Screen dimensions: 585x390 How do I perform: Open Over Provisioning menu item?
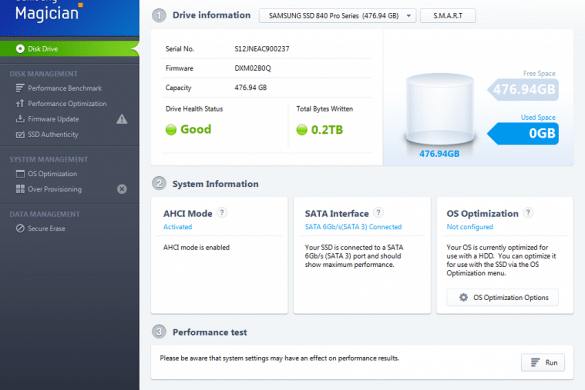point(49,189)
